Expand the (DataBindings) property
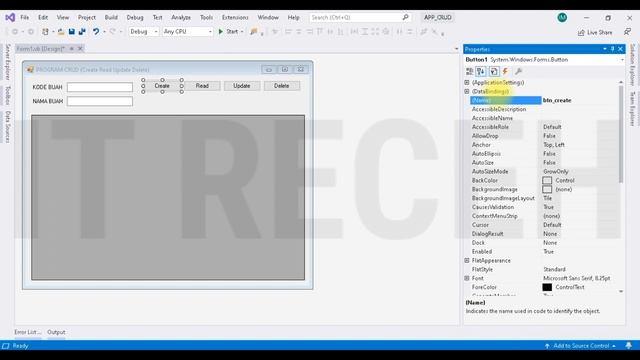Image resolution: width=640 pixels, height=360 pixels. tap(467, 91)
